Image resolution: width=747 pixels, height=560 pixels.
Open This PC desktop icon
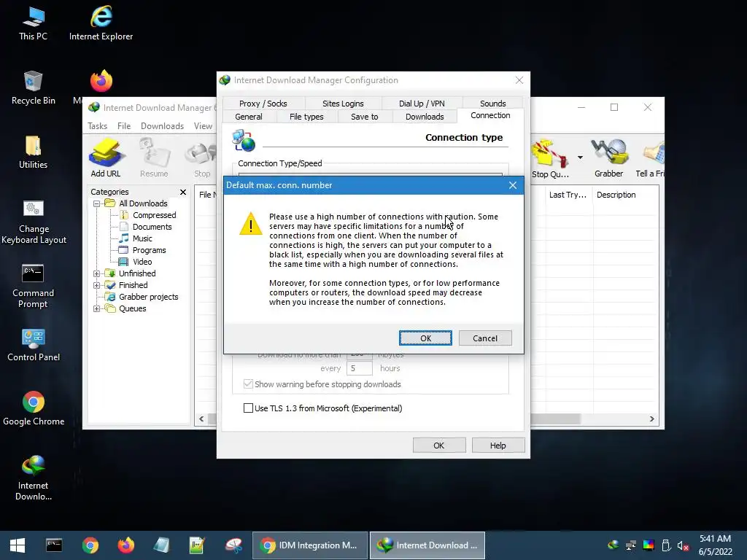(x=33, y=24)
